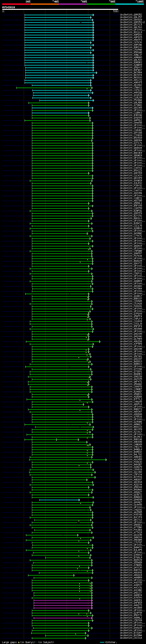Select the UniRef100_C5DT69 label
This screenshot has width=146, height=644.
point(131,620)
